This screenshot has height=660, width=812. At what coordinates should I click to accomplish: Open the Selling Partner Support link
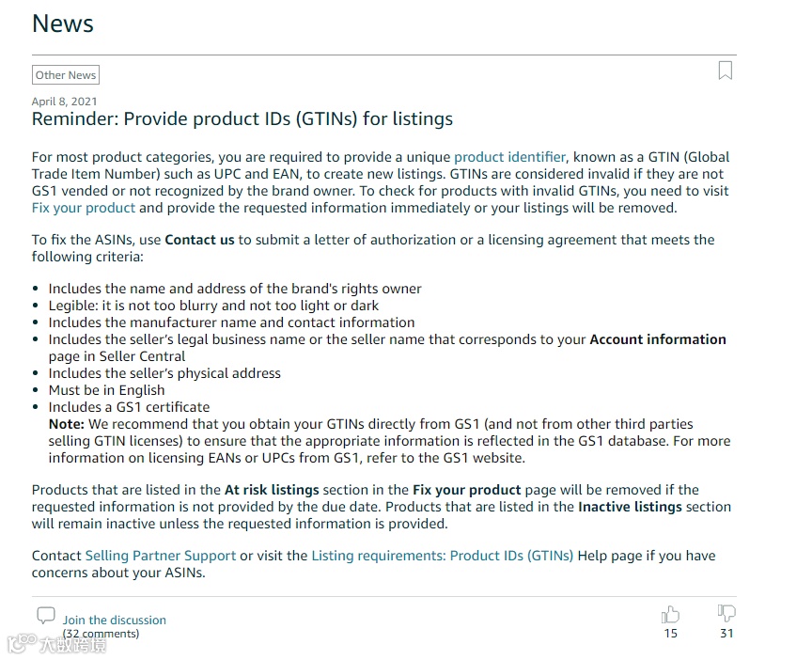(x=160, y=556)
